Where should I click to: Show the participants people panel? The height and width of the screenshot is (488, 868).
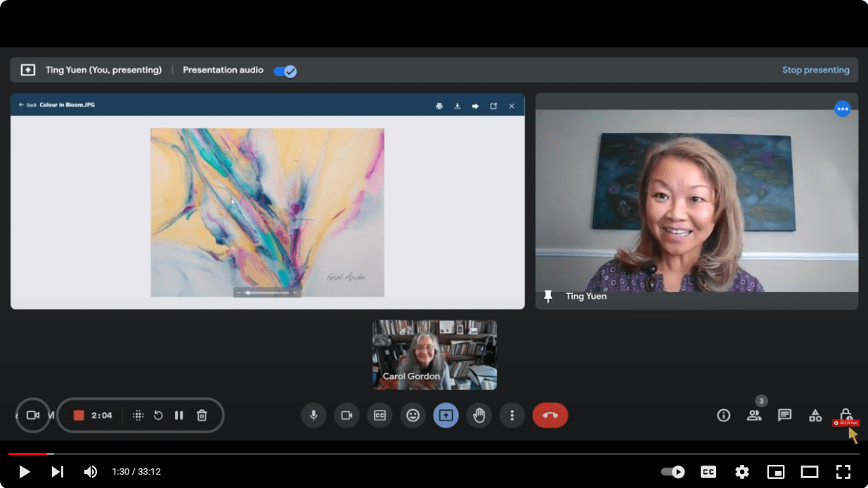point(754,416)
